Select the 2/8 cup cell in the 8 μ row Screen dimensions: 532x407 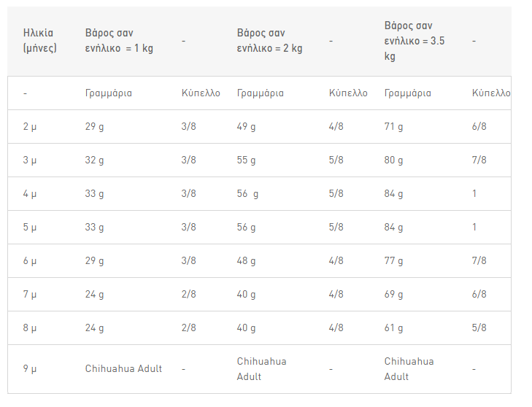[188, 327]
